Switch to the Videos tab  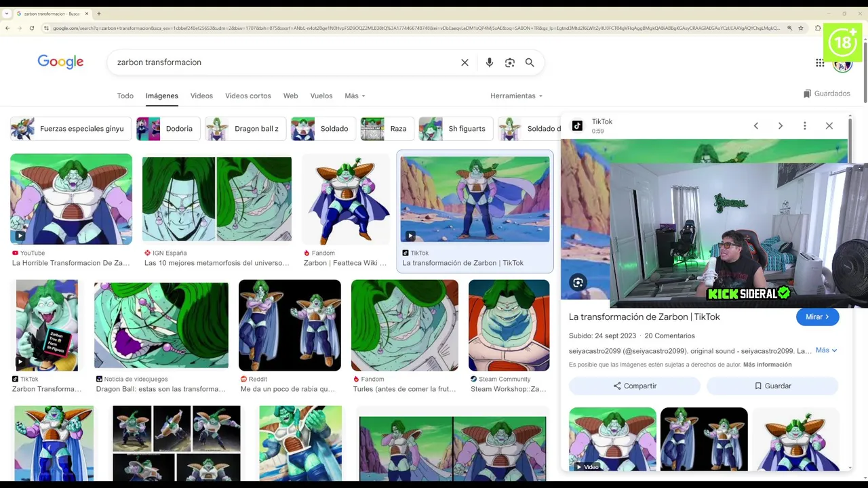tap(201, 96)
